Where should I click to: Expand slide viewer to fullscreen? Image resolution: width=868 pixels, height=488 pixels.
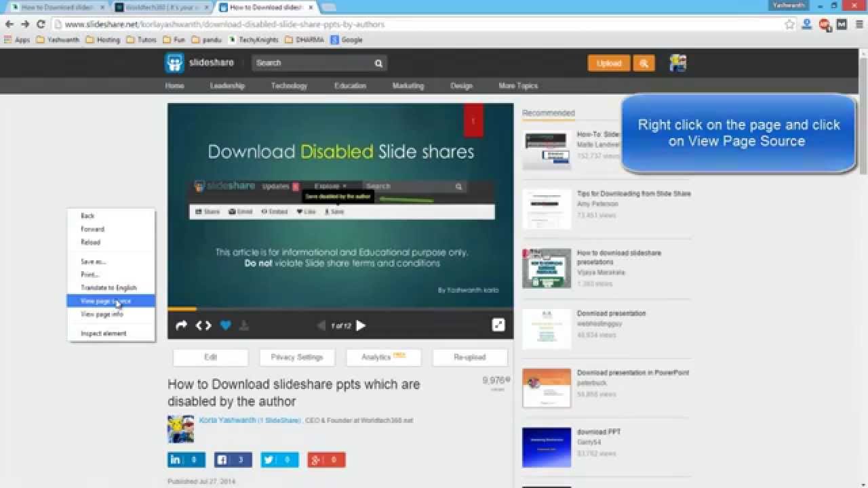coord(498,325)
